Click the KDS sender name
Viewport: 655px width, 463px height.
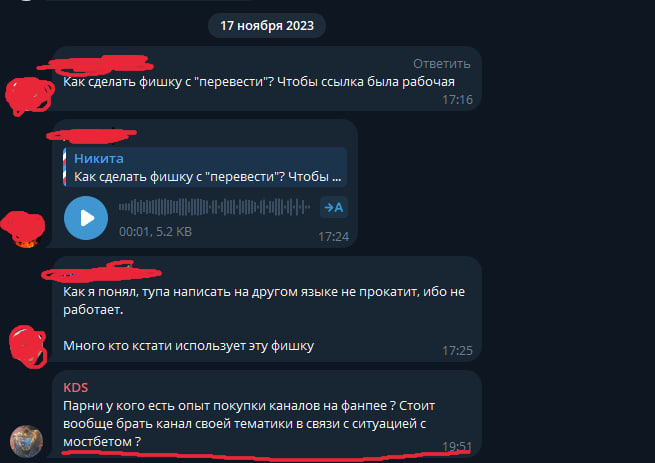click(76, 387)
